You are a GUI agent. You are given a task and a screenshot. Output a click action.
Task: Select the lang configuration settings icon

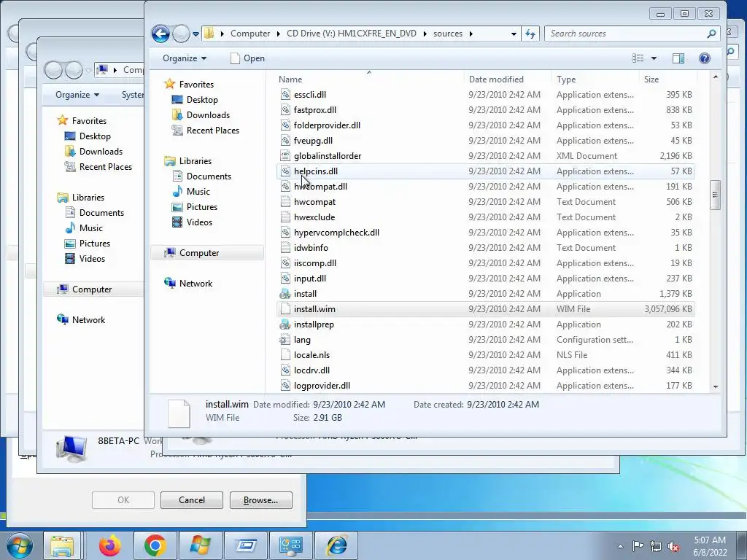[x=285, y=340]
